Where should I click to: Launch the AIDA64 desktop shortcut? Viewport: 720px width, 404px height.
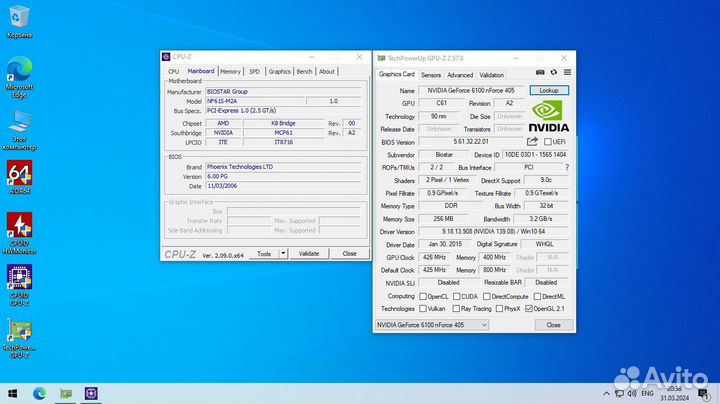pyautogui.click(x=19, y=177)
